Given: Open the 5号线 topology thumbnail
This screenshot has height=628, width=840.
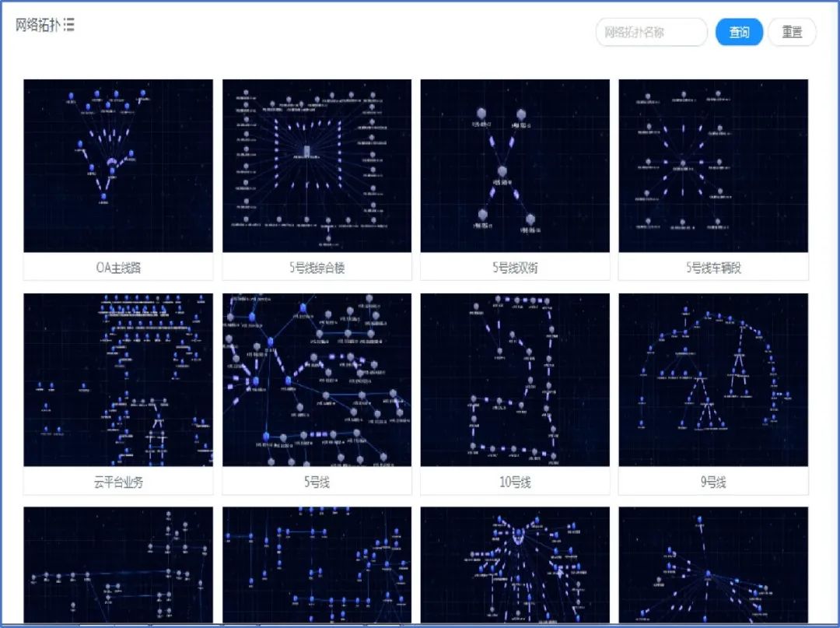Looking at the screenshot, I should click(317, 380).
